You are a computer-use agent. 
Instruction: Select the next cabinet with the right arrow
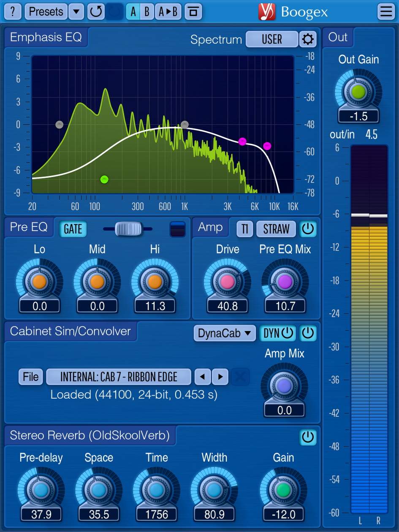(220, 377)
